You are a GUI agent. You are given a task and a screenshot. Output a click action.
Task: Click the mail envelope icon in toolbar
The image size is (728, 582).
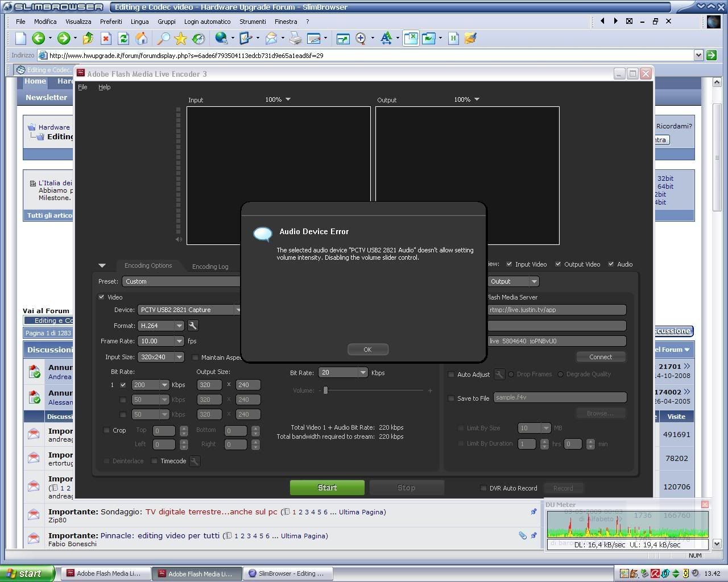(x=271, y=38)
